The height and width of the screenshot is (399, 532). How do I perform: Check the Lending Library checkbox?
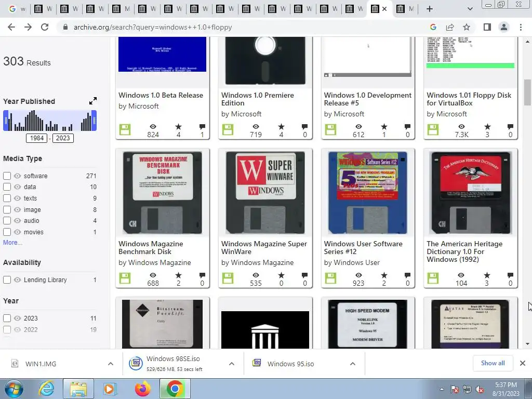7,280
